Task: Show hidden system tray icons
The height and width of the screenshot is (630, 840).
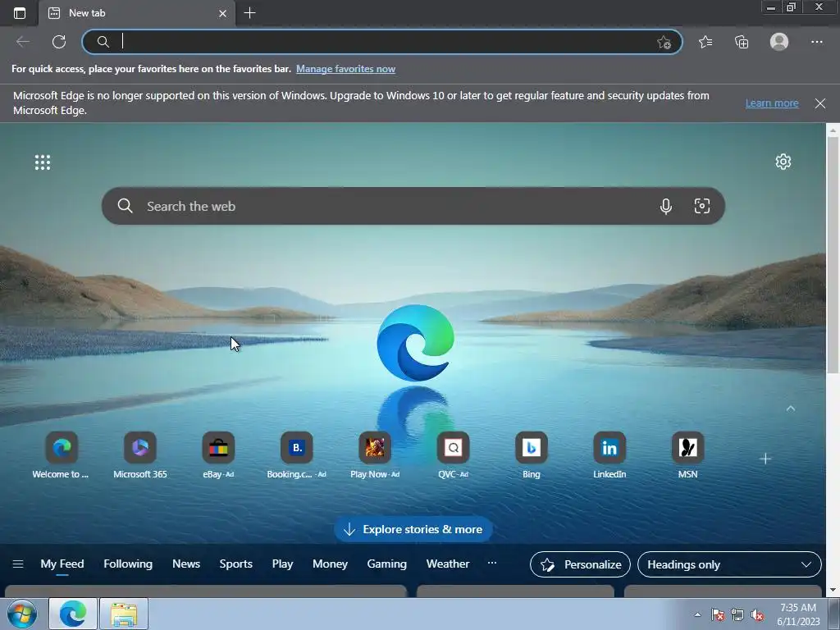Action: pos(697,614)
